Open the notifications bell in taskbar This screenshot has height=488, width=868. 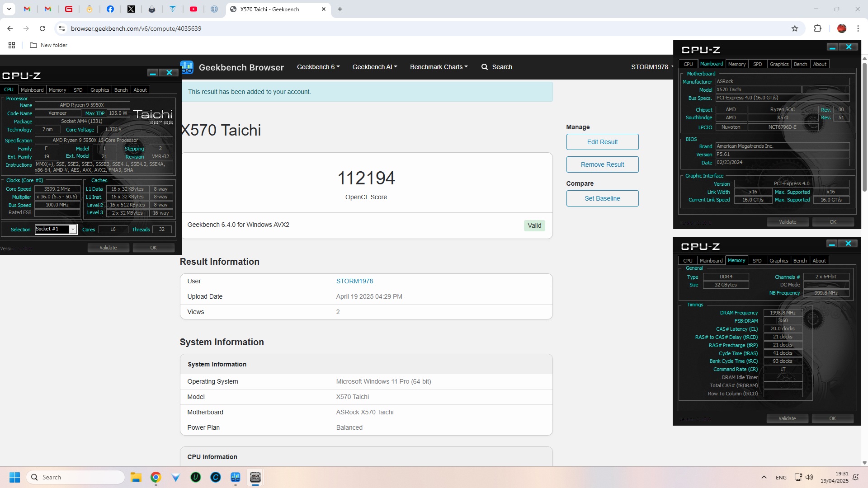coord(855,477)
